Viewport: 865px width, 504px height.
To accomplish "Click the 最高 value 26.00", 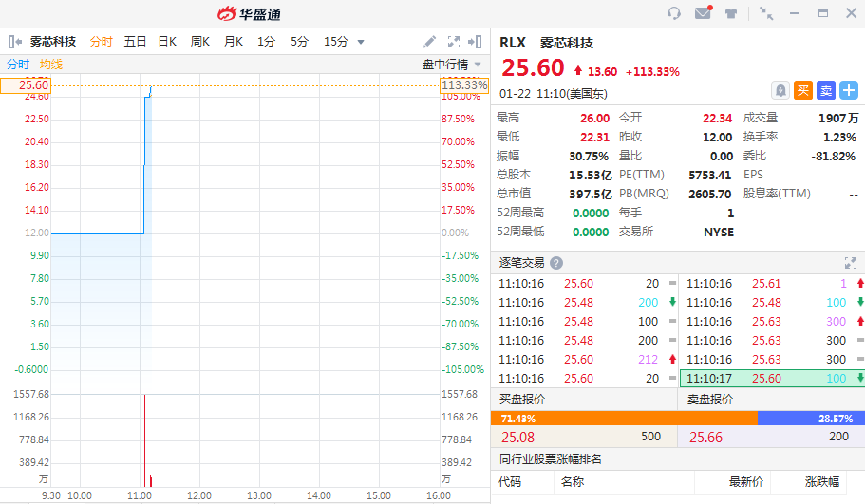I will click(594, 119).
